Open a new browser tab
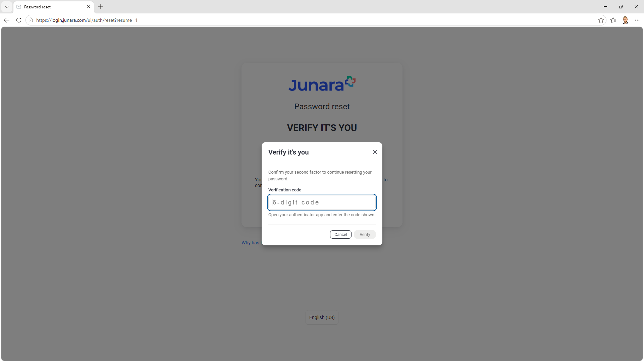 click(101, 7)
